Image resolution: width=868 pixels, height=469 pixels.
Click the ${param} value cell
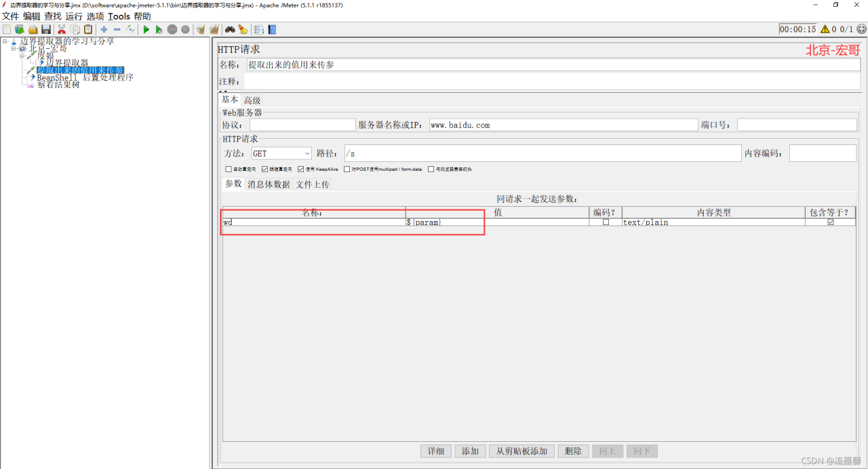pos(497,222)
